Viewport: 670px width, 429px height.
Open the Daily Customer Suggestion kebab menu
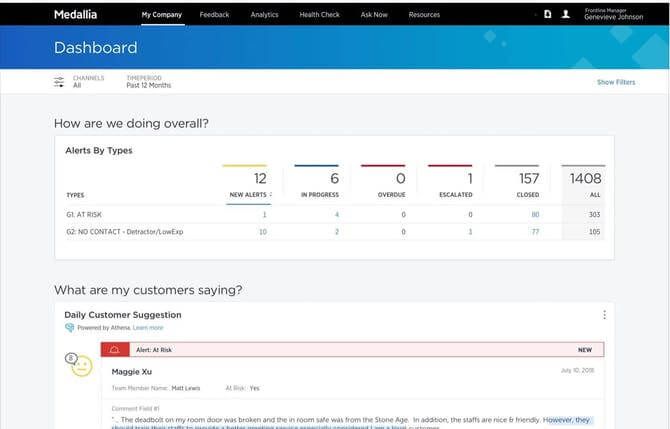604,315
